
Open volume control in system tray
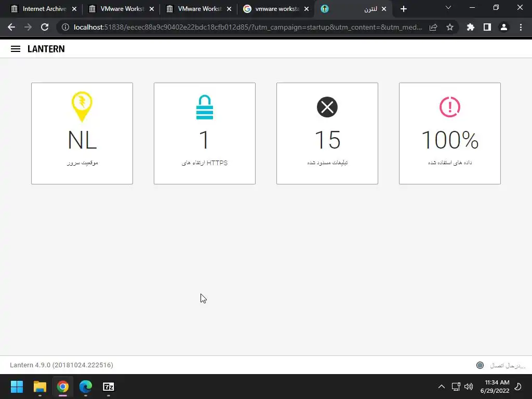coord(469,387)
